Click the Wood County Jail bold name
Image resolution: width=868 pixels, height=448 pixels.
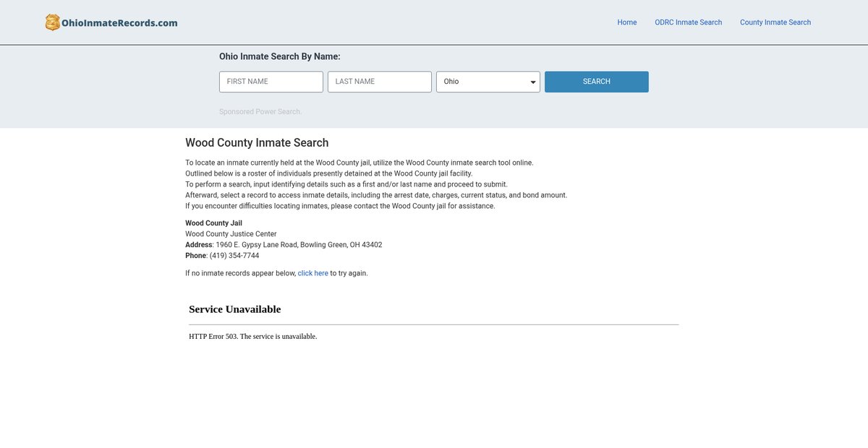coord(213,223)
